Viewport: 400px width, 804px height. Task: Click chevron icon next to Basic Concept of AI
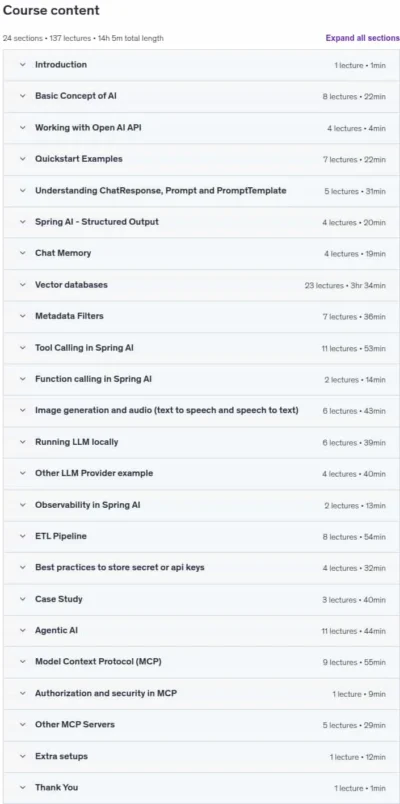click(23, 96)
